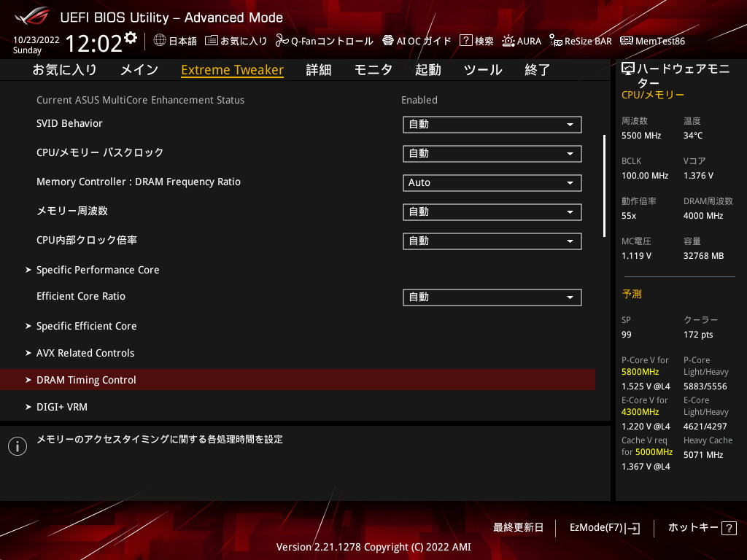Click the 10/23/2022 date display
The image size is (747, 560).
(x=36, y=40)
